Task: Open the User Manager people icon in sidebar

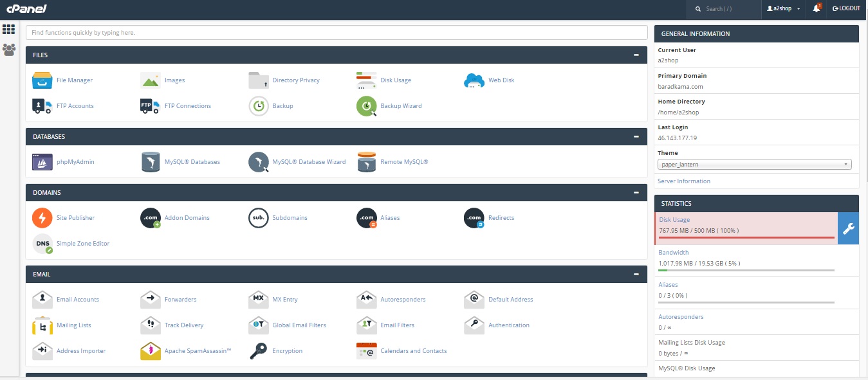Action: [x=9, y=49]
